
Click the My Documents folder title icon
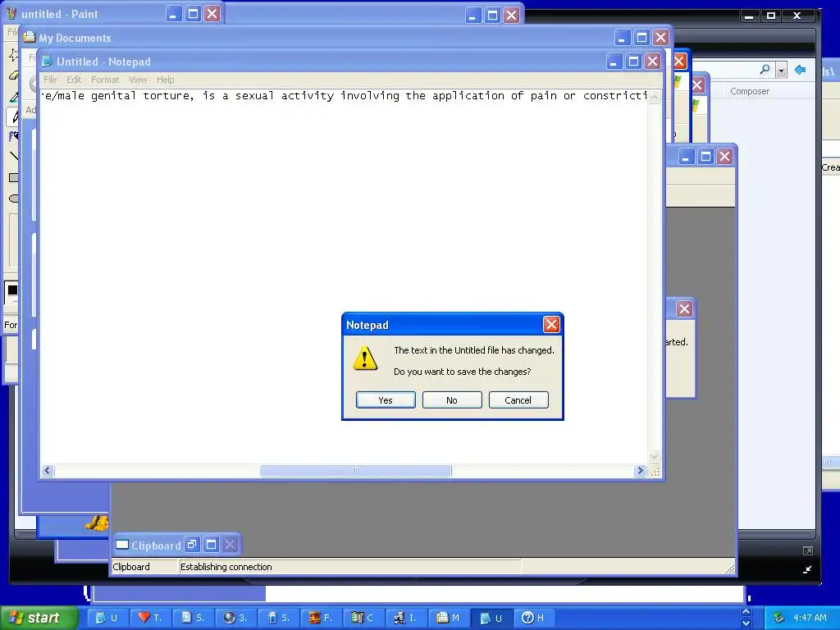coord(30,38)
